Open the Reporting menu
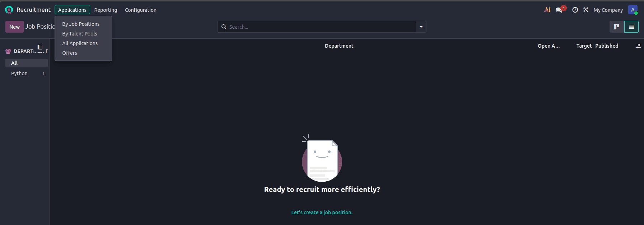The image size is (644, 225). pos(106,10)
